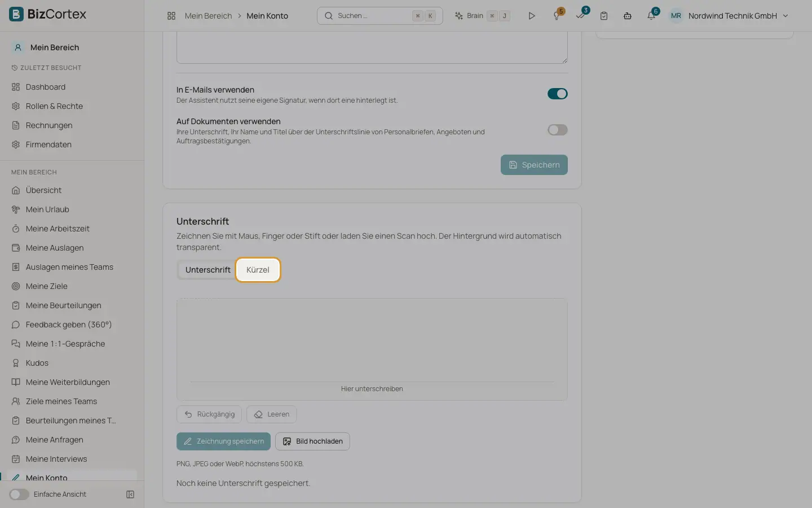Open the robot assistant icon
The height and width of the screenshot is (508, 812).
tap(628, 16)
